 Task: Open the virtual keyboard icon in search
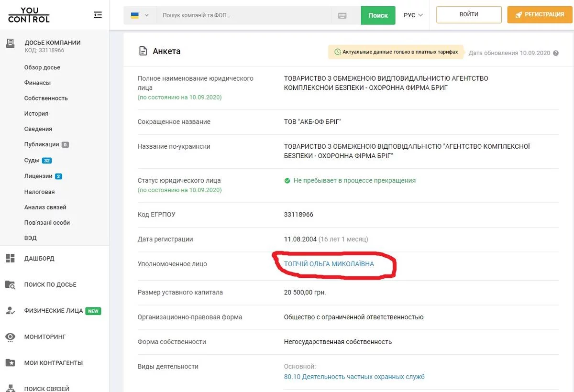click(x=342, y=15)
